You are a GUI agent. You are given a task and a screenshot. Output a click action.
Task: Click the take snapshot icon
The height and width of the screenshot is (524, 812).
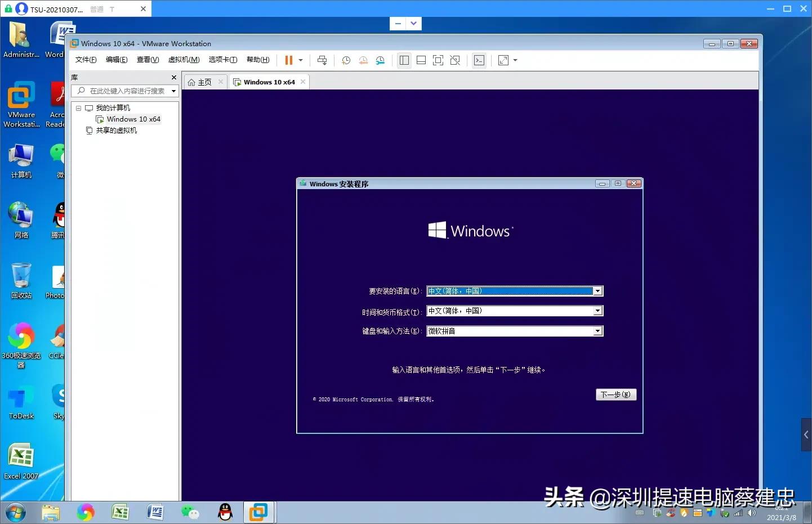[x=346, y=60]
